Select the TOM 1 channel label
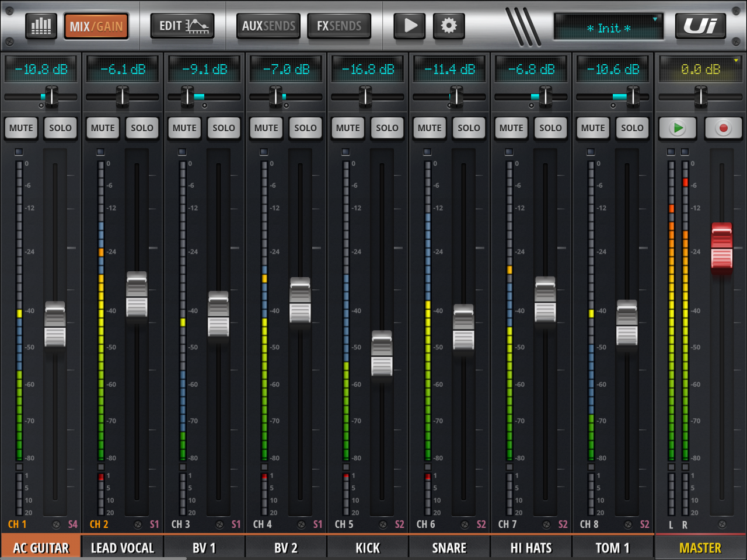The image size is (747, 560). (x=613, y=548)
